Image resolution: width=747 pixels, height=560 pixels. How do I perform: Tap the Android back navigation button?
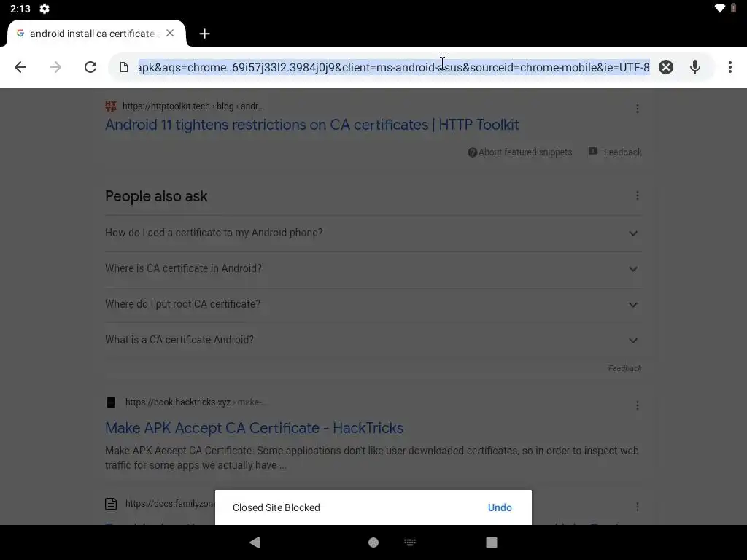tap(255, 542)
